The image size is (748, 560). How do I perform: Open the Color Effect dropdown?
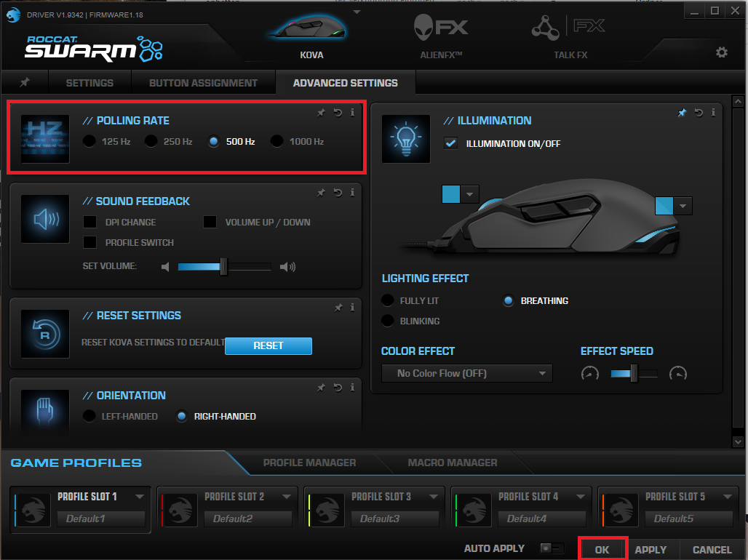tap(467, 373)
